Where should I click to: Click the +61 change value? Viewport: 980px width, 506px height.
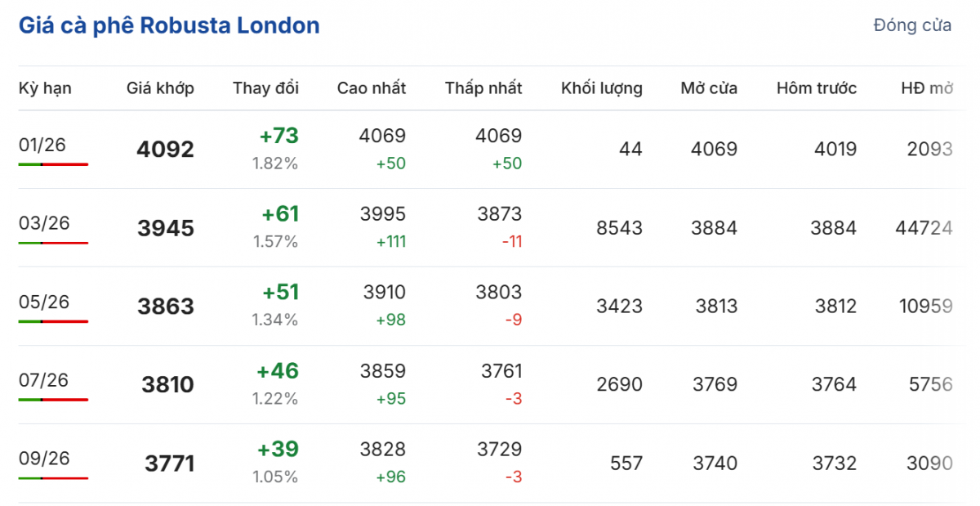280,214
